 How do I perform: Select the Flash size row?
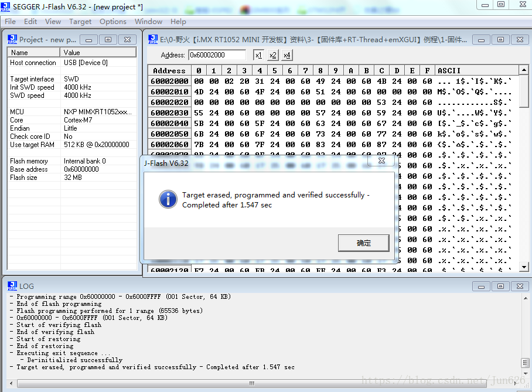click(x=72, y=178)
